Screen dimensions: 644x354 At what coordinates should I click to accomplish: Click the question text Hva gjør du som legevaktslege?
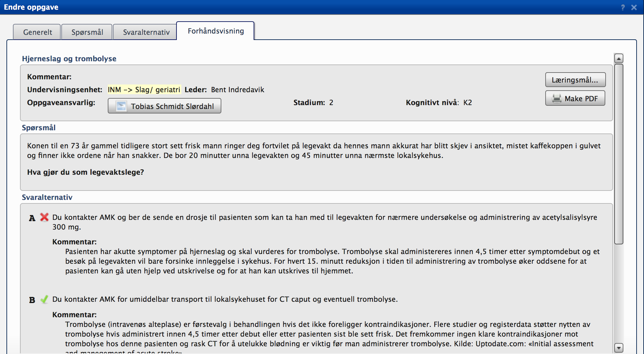(x=86, y=172)
